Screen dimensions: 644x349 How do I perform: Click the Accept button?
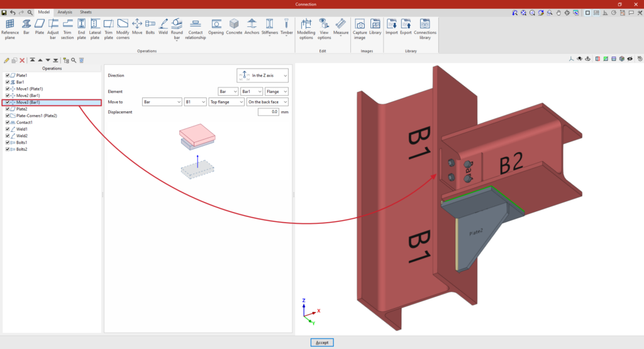pyautogui.click(x=321, y=342)
